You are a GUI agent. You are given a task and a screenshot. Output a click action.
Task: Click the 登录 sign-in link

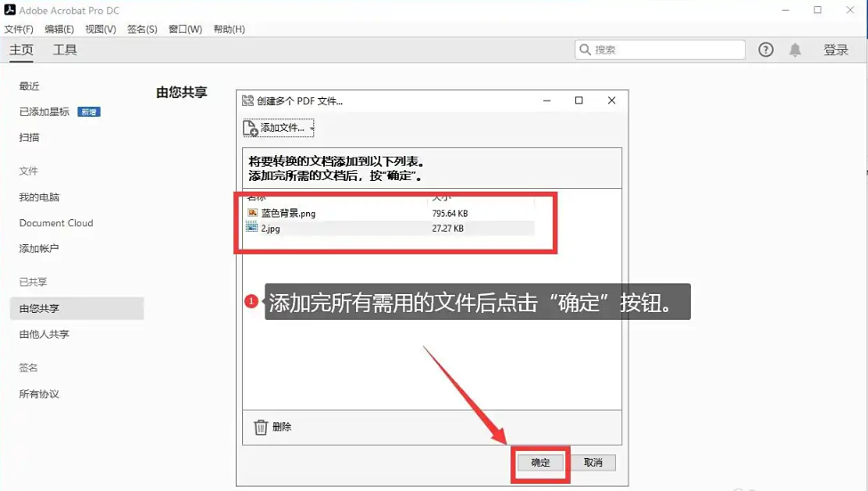click(836, 50)
